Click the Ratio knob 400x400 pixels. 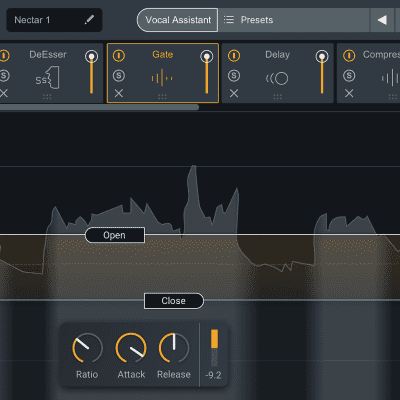pyautogui.click(x=87, y=348)
